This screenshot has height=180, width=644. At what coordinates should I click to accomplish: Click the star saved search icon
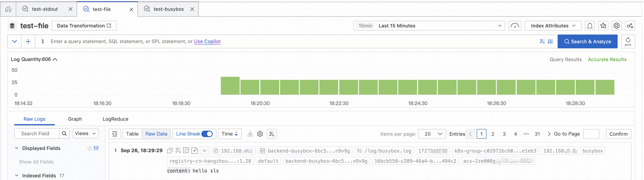[603, 26]
